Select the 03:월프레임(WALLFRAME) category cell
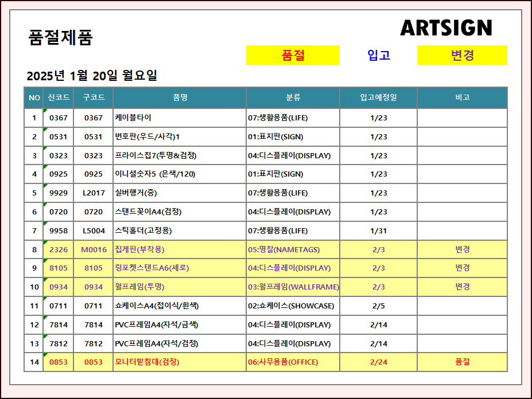Viewport: 532px width, 399px height. 293,287
